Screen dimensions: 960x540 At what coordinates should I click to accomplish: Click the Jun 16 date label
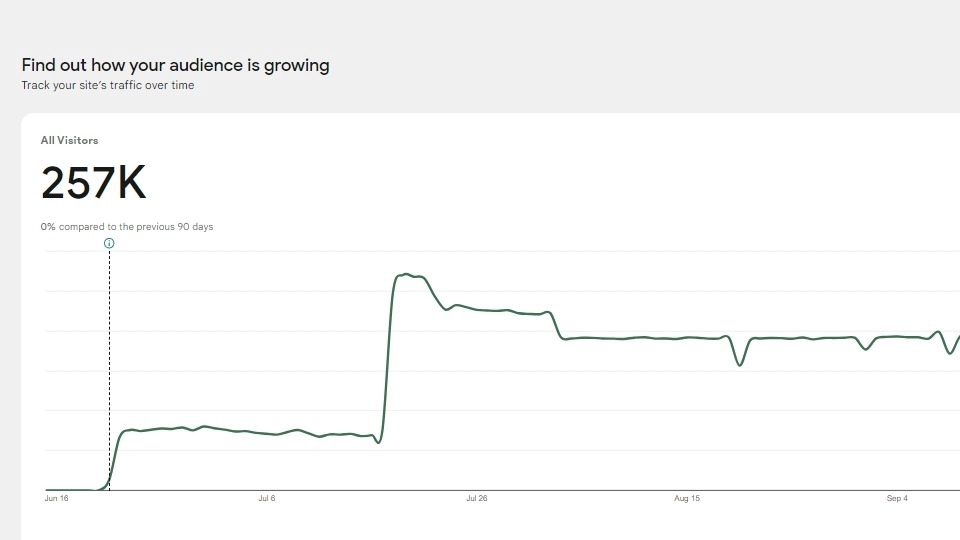[57, 498]
